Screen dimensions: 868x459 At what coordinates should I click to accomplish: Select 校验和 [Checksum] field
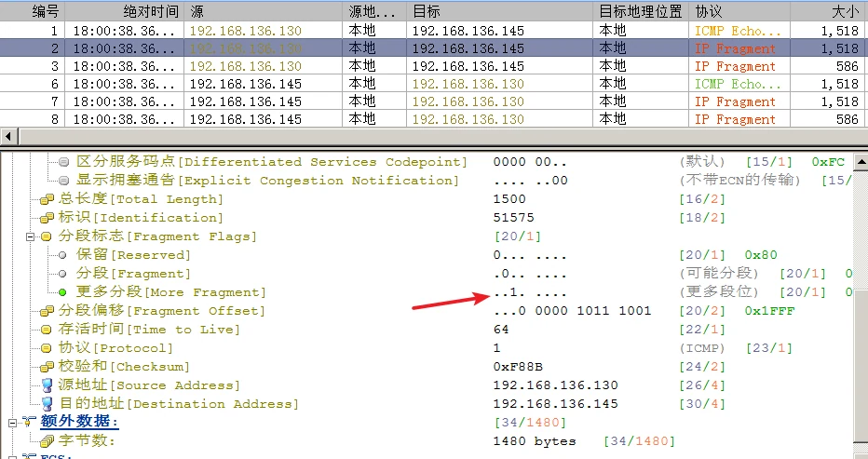pyautogui.click(x=124, y=367)
